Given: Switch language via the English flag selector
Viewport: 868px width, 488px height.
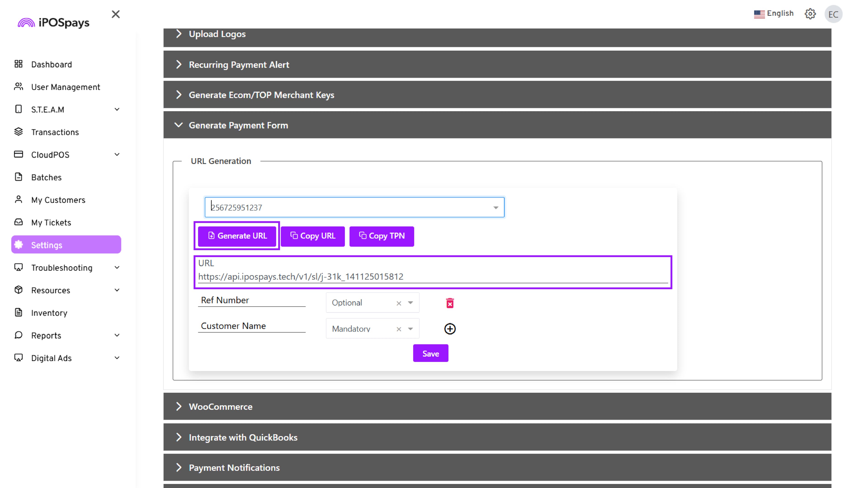Looking at the screenshot, I should tap(774, 14).
